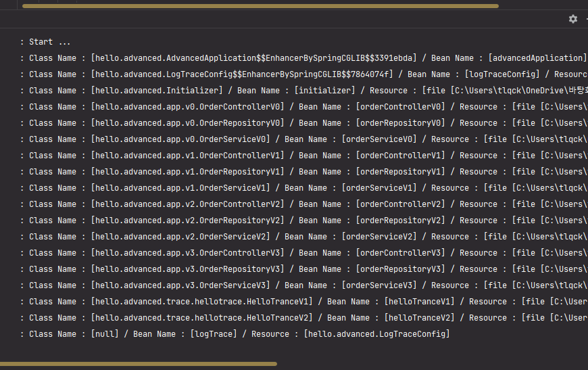Click the [orderServiceV1] bean name
This screenshot has width=588, height=370.
pyautogui.click(x=379, y=187)
